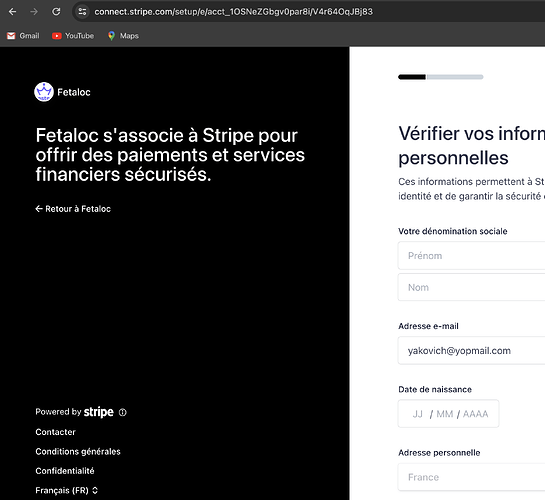Open the YouTube bookmark
Viewport: 545px width, 500px height.
pyautogui.click(x=73, y=36)
